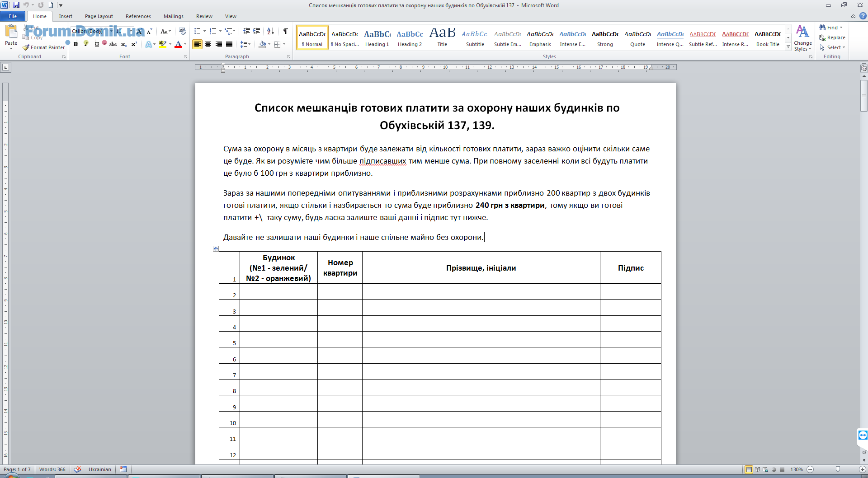The width and height of the screenshot is (868, 478).
Task: Save the document in quick access toolbar
Action: click(x=16, y=5)
